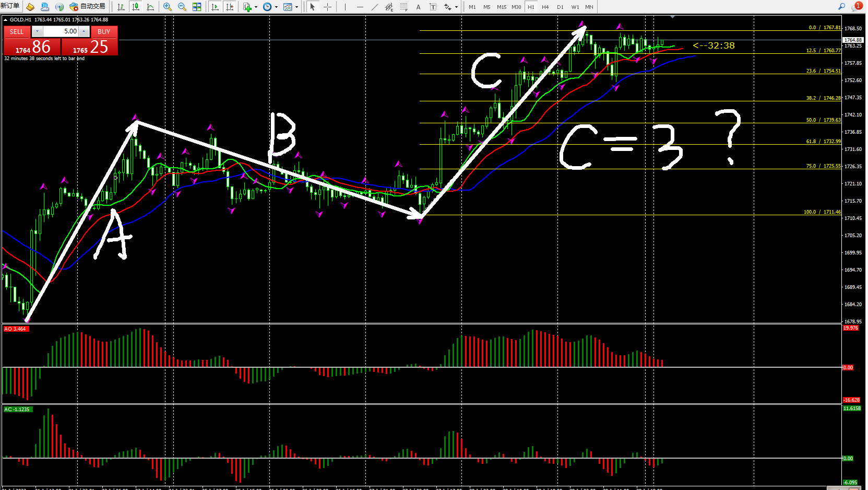
Task: Select the trendline drawing tool
Action: pos(374,7)
